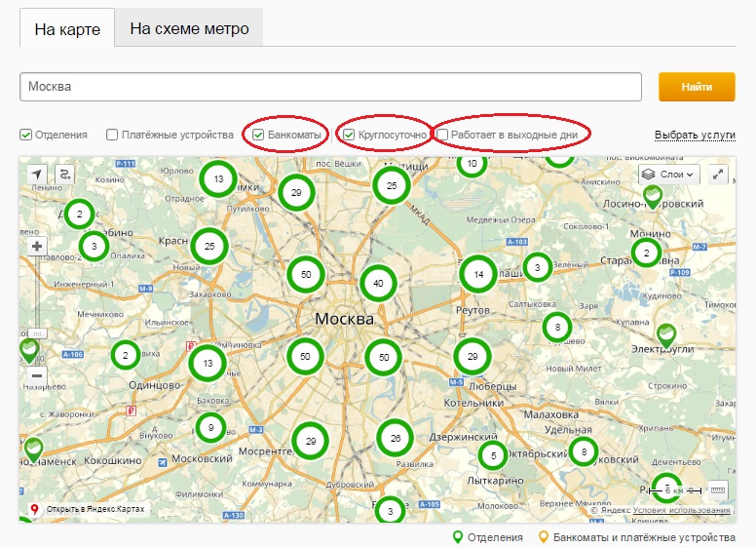756x548 pixels.
Task: Click the 13 cluster near Юрлово
Action: pyautogui.click(x=218, y=179)
